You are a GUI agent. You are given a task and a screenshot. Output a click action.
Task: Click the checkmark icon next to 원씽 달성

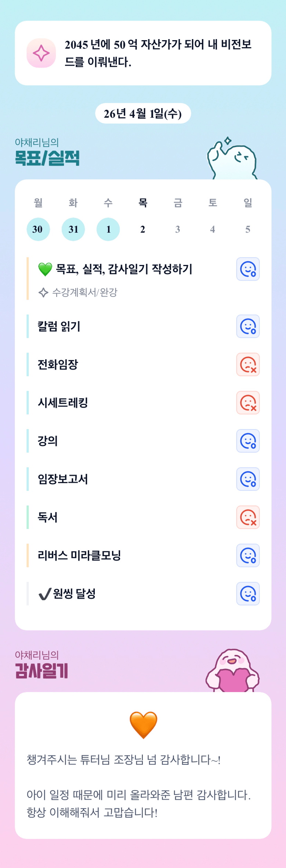click(45, 594)
